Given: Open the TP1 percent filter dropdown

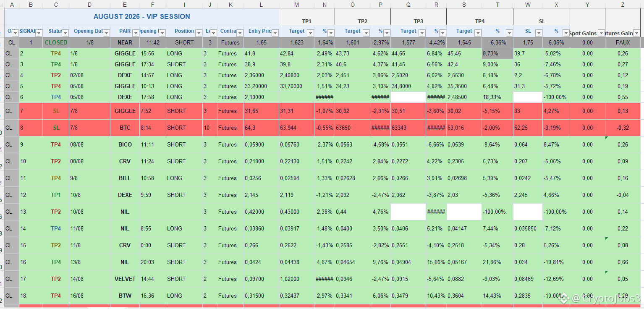Looking at the screenshot, I should point(331,33).
